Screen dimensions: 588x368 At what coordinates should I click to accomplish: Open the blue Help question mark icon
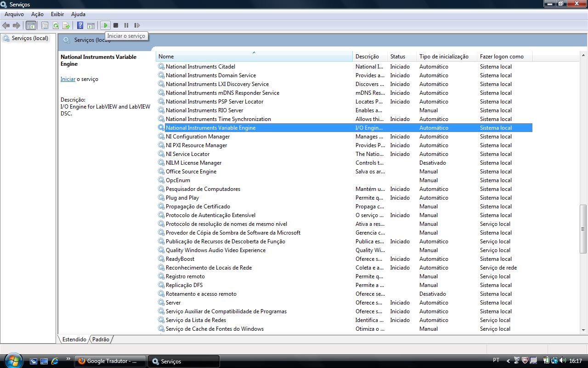click(80, 25)
